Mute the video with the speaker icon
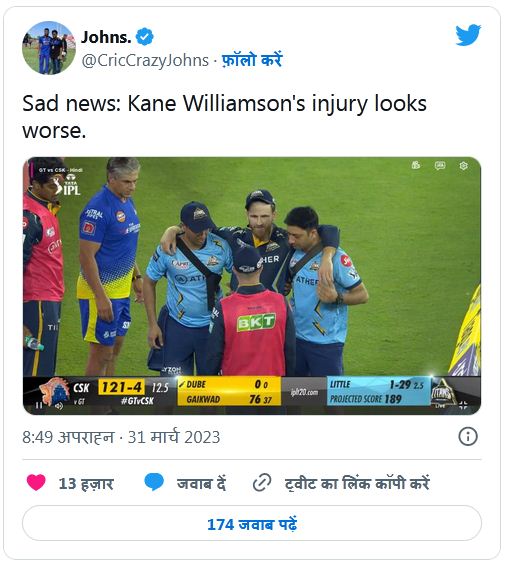The height and width of the screenshot is (565, 523). point(58,406)
